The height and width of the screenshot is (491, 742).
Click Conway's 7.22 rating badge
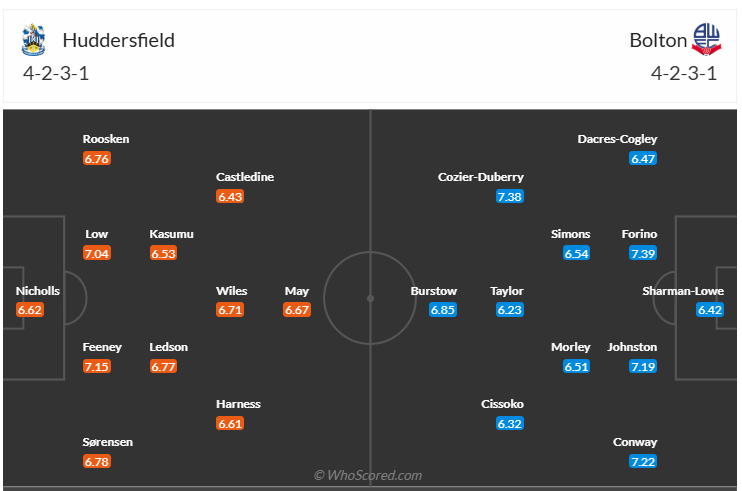point(643,461)
